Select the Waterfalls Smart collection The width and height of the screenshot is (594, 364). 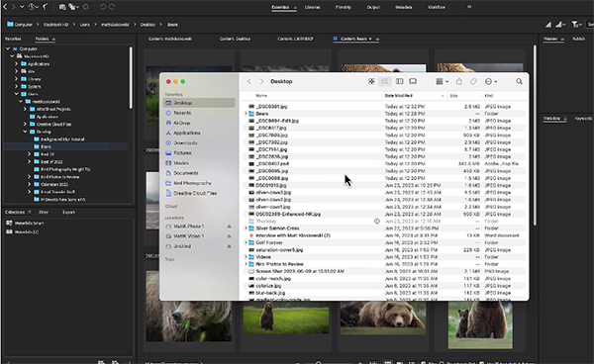tap(29, 223)
